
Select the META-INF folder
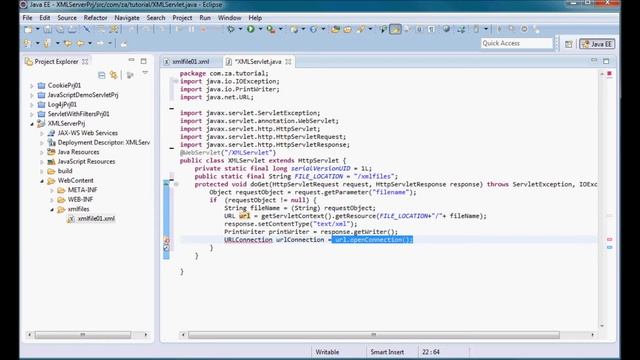(82, 190)
